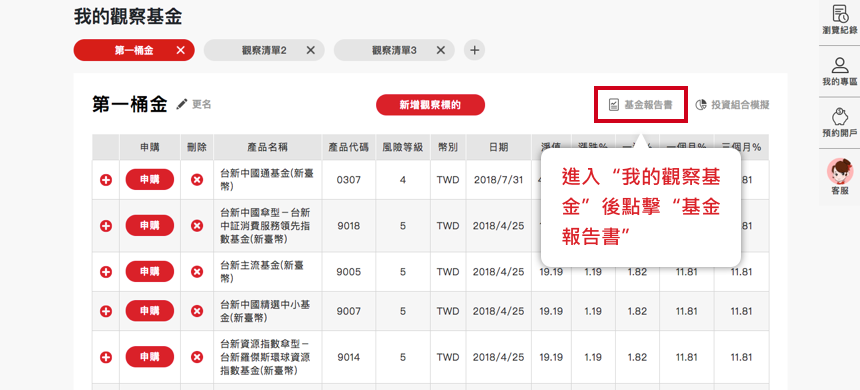Click 申購 for fund code 9018
The height and width of the screenshot is (390, 860).
click(150, 225)
